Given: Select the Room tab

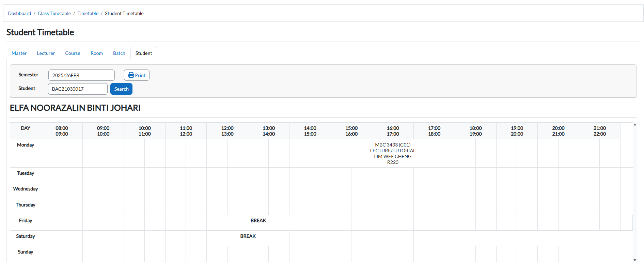Looking at the screenshot, I should [x=97, y=53].
